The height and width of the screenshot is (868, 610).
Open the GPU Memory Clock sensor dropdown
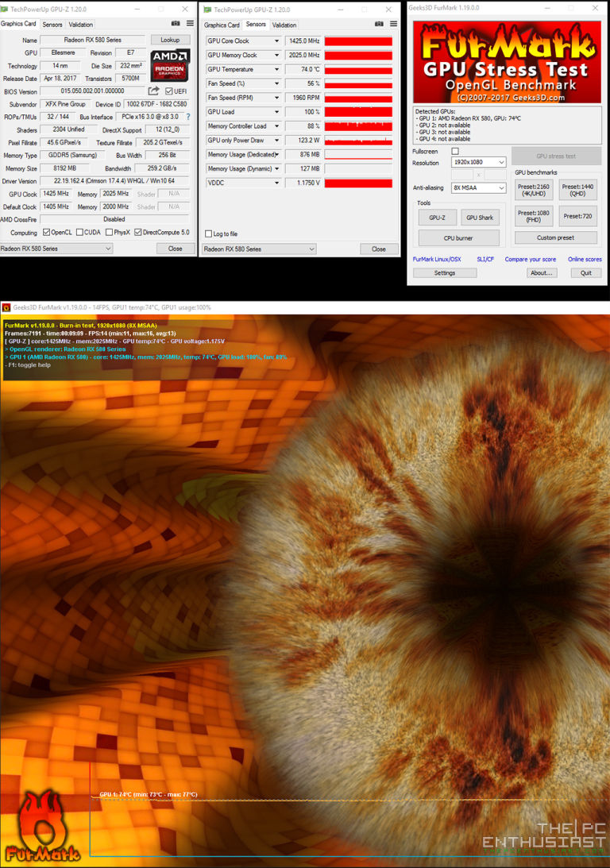[276, 56]
